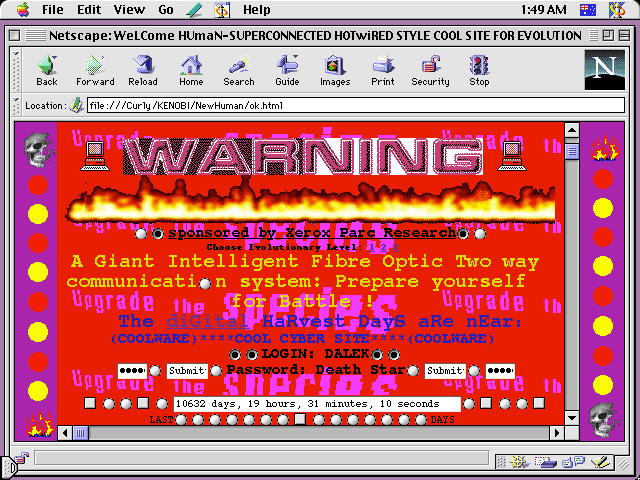Collapse the Location toolbar handle
Image resolution: width=640 pixels, height=480 pixels.
(16, 105)
